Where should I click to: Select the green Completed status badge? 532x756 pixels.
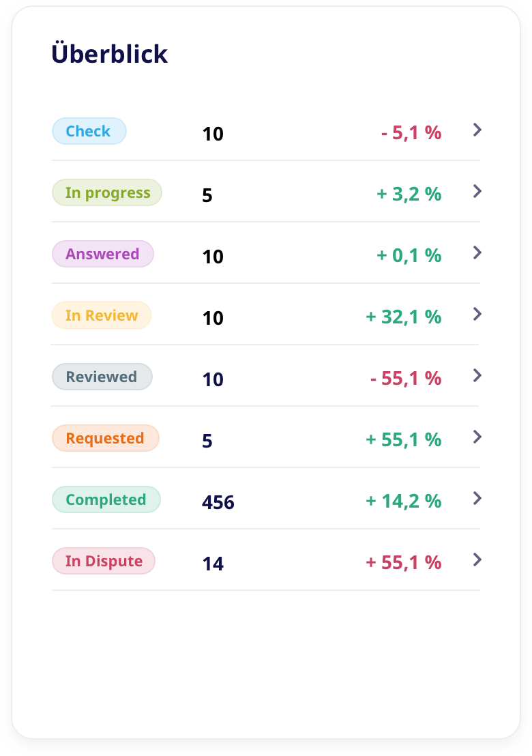[x=106, y=499]
